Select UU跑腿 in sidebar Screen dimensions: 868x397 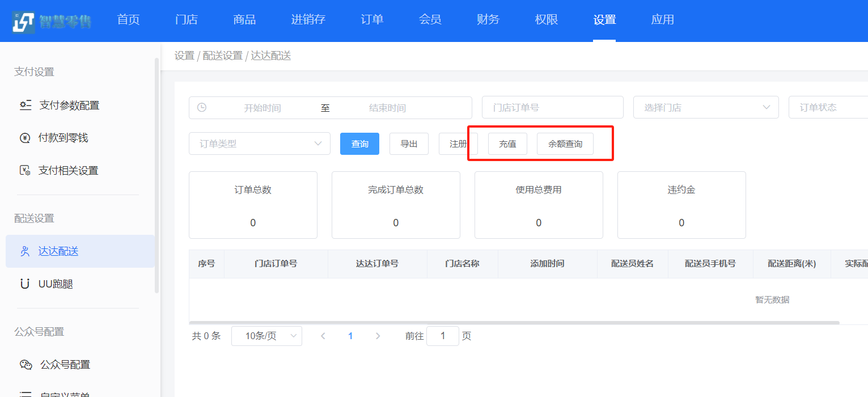(80, 284)
